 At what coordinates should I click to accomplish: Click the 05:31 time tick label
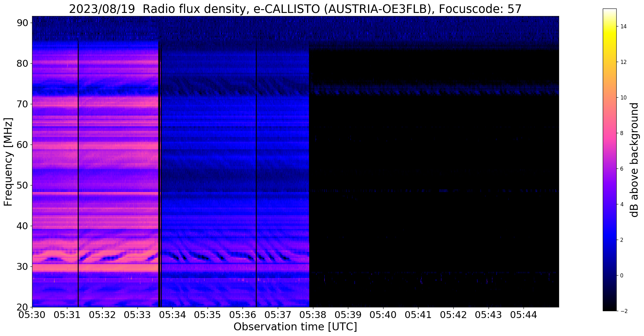click(67, 315)
